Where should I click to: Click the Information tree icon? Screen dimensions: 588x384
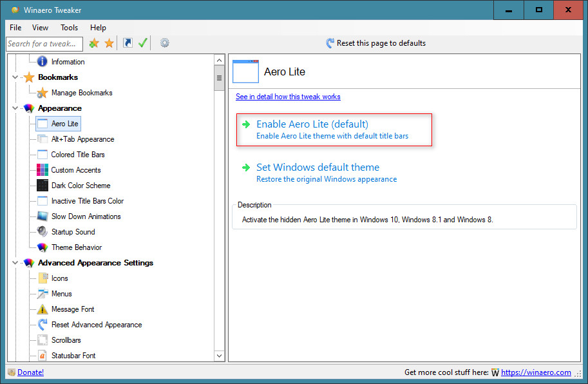42,61
